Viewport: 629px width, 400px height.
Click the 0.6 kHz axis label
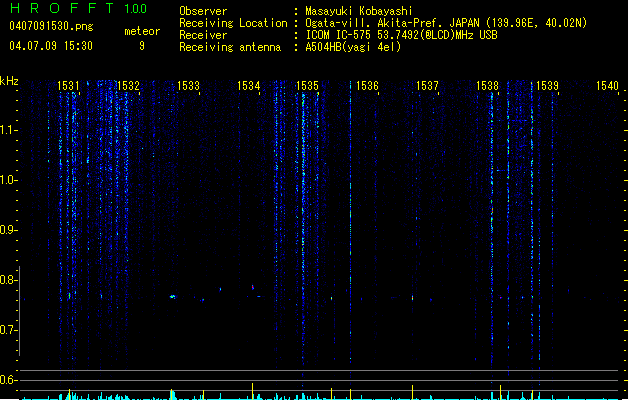8,380
